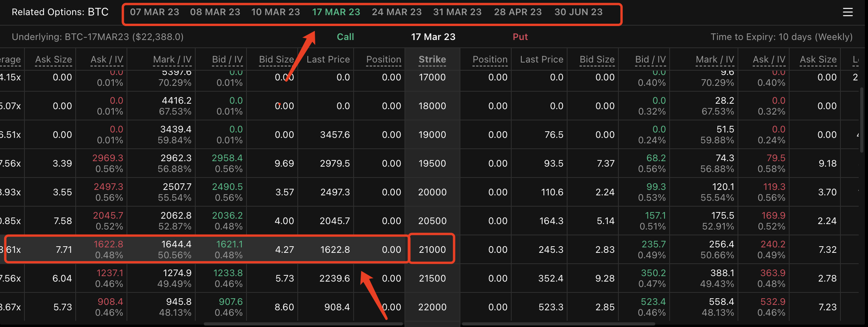Click the 20500 strike cell

pyautogui.click(x=432, y=221)
